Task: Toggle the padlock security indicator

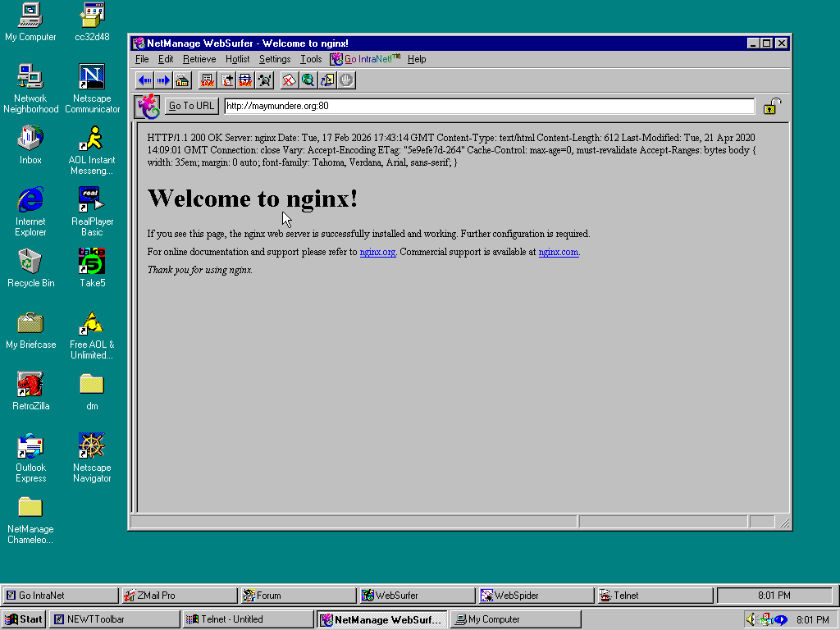Action: [771, 106]
